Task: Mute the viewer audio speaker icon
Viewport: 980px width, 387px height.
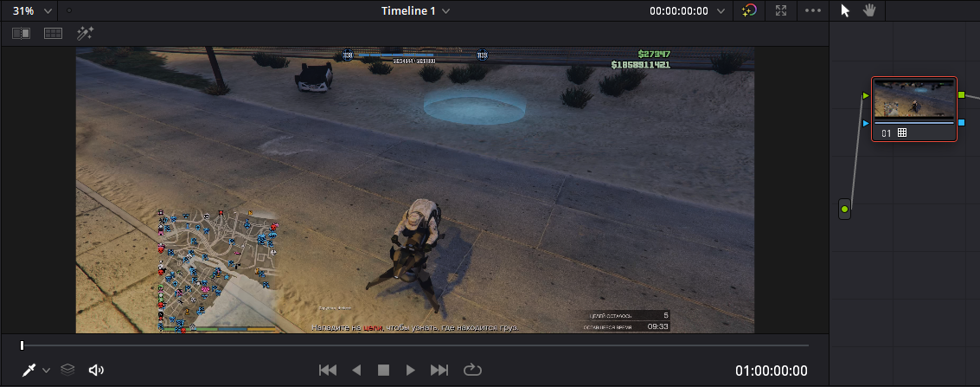Action: 96,371
